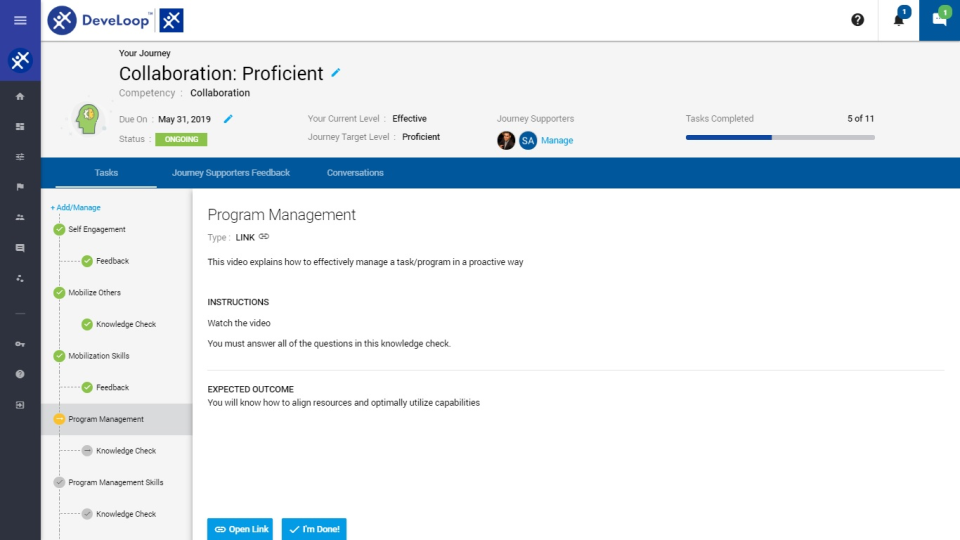This screenshot has width=960, height=540.
Task: Click the Tasks Completed progress bar
Action: pyautogui.click(x=780, y=137)
